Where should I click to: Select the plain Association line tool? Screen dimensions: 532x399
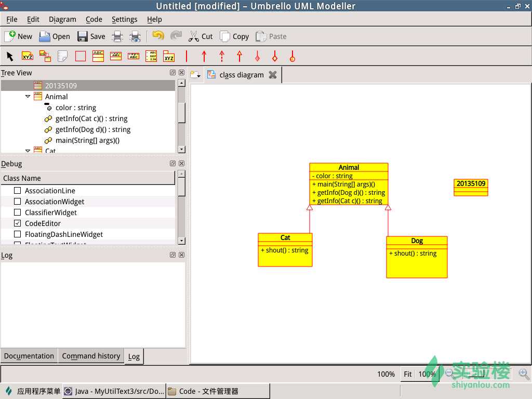click(187, 56)
